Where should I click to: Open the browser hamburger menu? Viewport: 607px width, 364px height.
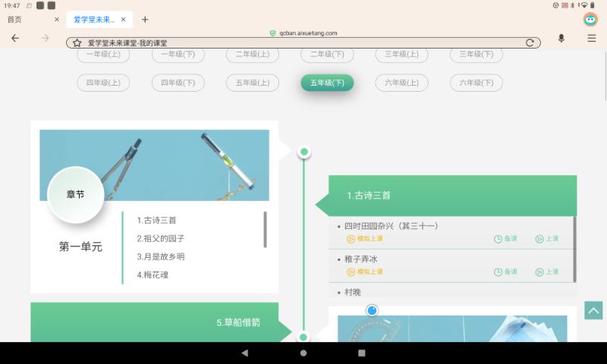pyautogui.click(x=592, y=38)
